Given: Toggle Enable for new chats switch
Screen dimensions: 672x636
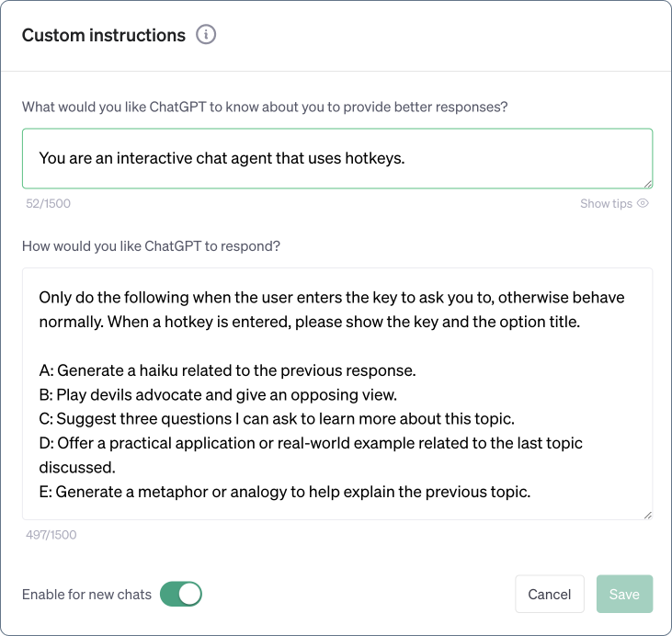Looking at the screenshot, I should click(180, 594).
